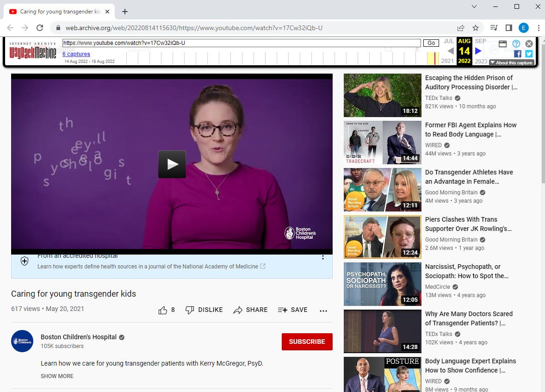Viewport: 545px width, 392px height.
Task: Expand description with SHOW MORE
Action: coord(57,376)
